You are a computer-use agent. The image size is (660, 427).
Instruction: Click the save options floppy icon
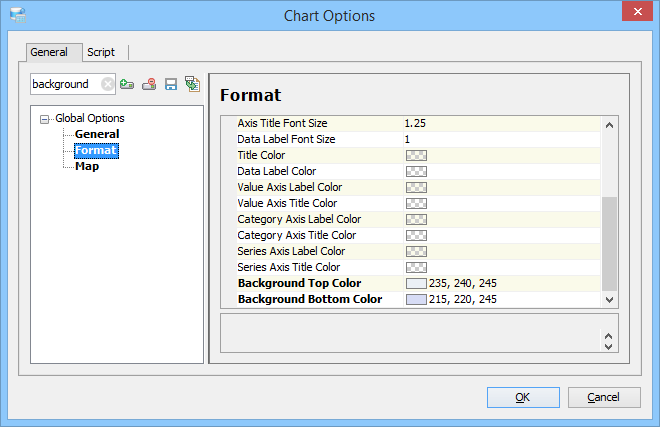click(x=171, y=85)
